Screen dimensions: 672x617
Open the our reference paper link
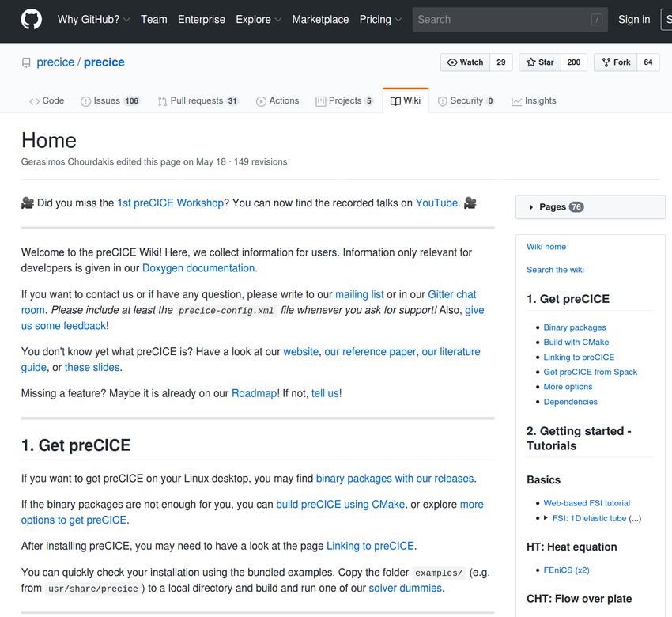370,351
